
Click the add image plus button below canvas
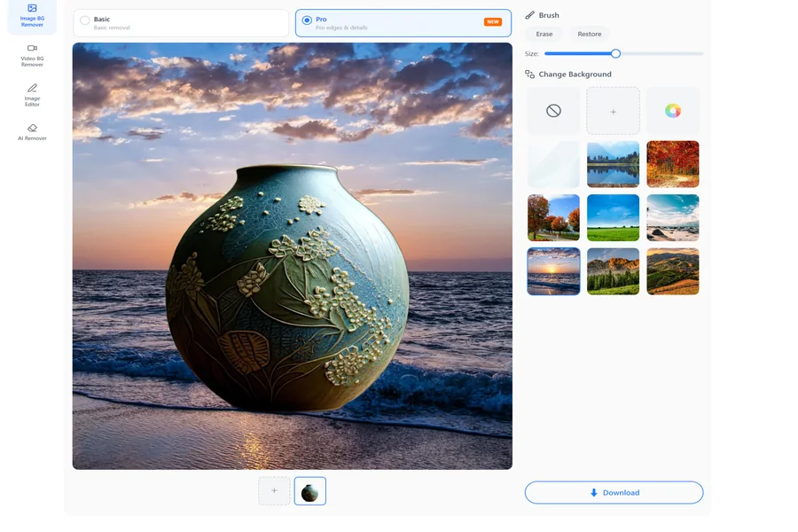[x=274, y=490]
